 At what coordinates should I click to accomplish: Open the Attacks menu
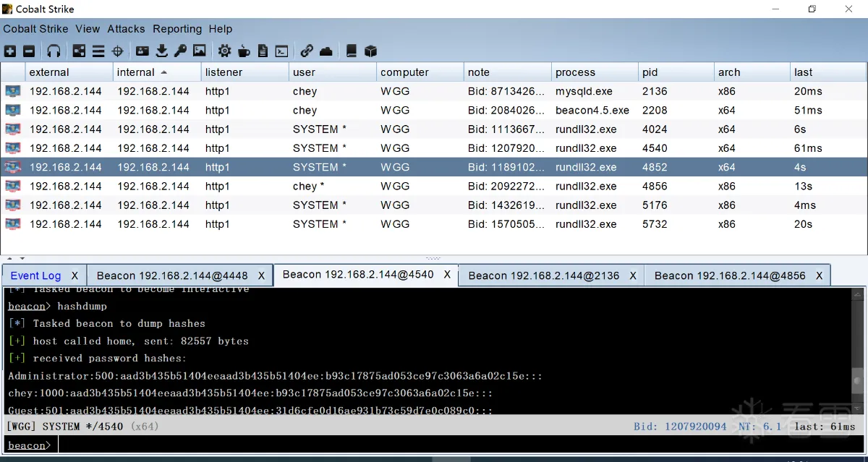[x=127, y=29]
